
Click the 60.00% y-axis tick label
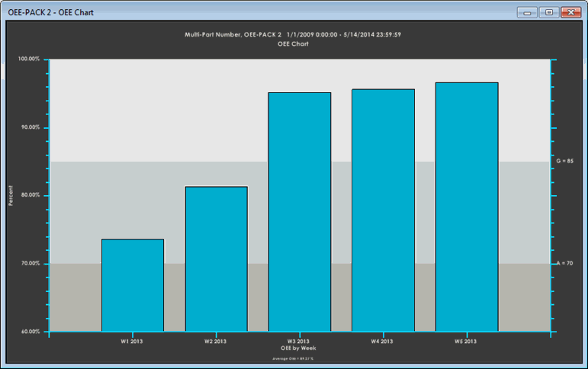30,332
